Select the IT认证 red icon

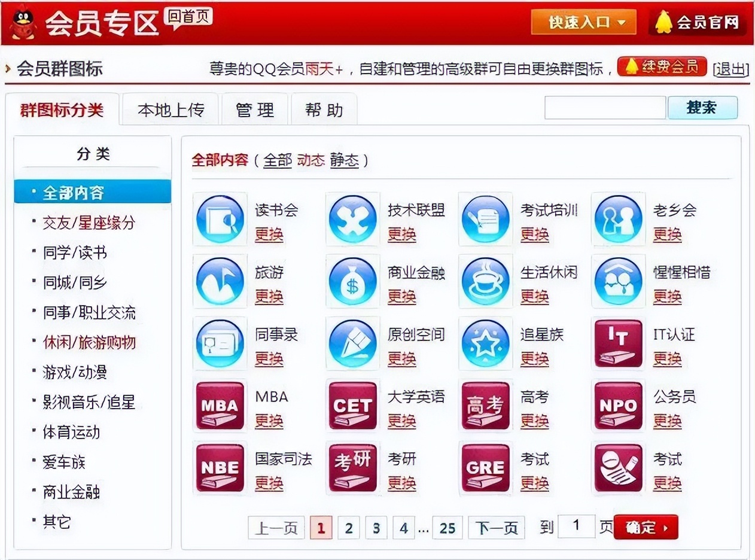618,343
